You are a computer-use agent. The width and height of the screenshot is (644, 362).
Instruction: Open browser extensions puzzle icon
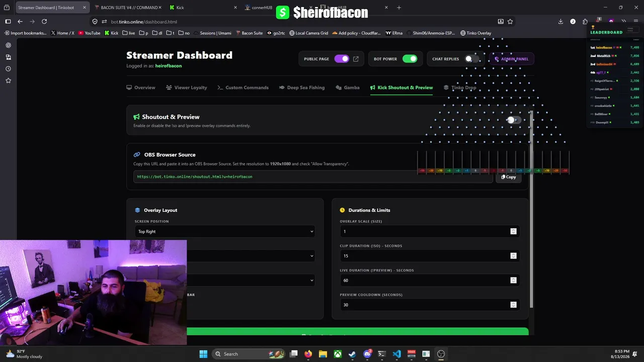[x=585, y=22]
